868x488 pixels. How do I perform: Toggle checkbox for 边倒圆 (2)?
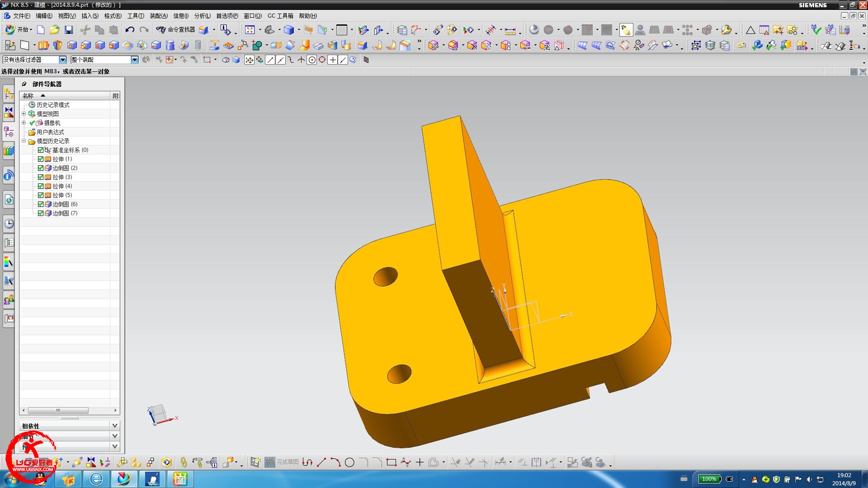click(41, 168)
